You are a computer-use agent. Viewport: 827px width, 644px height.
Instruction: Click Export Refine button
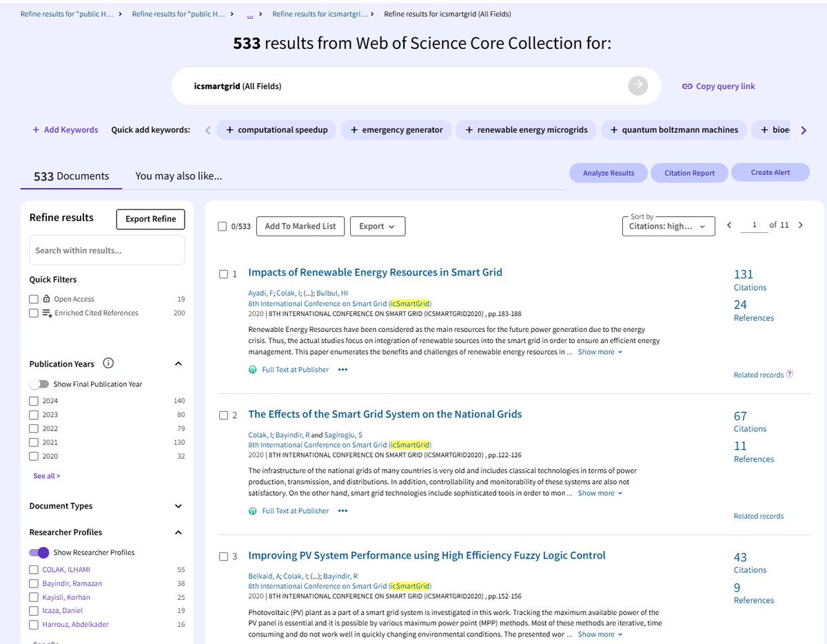pyautogui.click(x=150, y=219)
